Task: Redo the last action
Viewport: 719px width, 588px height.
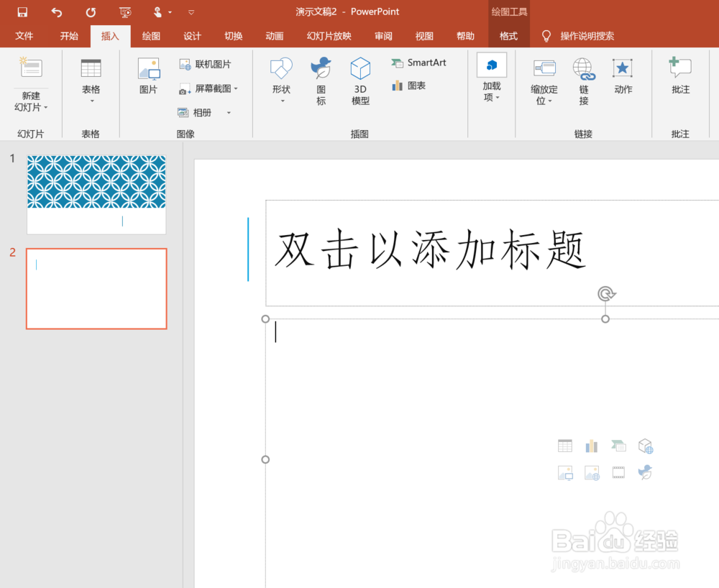Action: tap(91, 12)
